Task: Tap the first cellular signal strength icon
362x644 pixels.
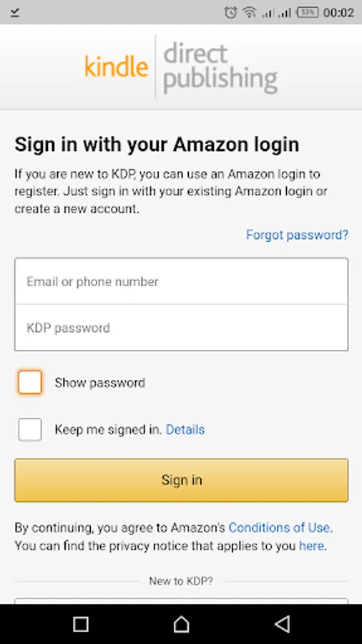Action: pyautogui.click(x=268, y=13)
